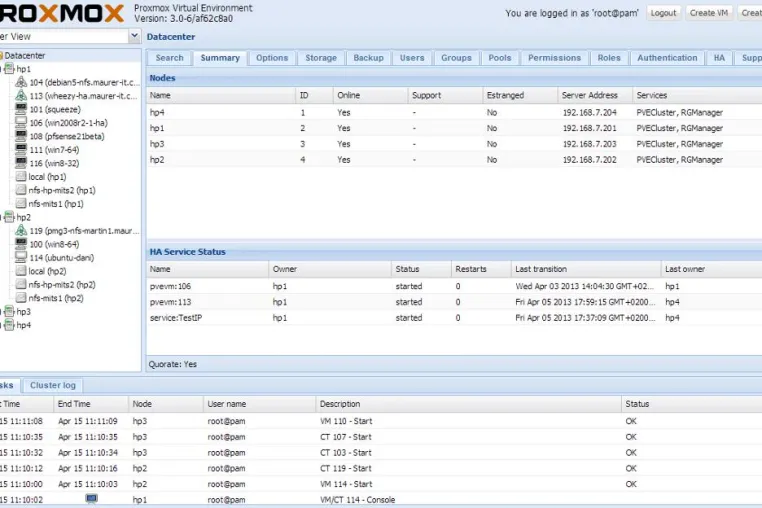762x508 pixels.
Task: Click the container icon for 119 pmg3-nfs-martin1
Action: point(21,230)
